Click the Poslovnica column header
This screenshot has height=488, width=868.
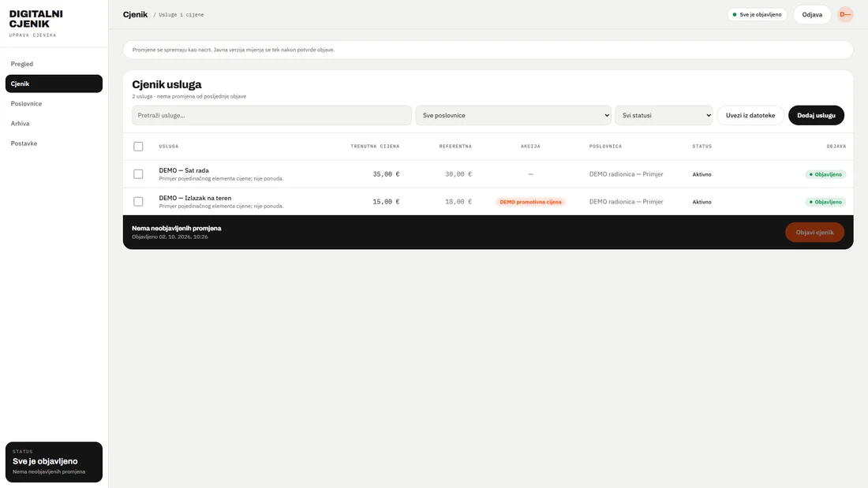tap(605, 147)
